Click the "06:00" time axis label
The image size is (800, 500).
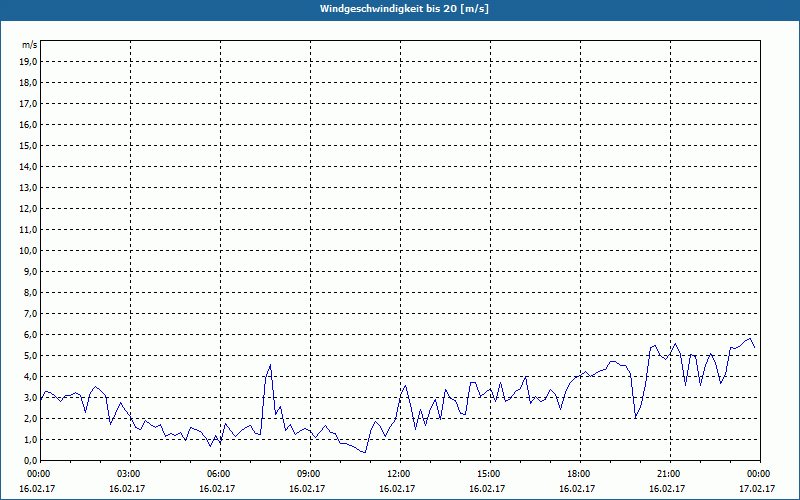[220, 474]
